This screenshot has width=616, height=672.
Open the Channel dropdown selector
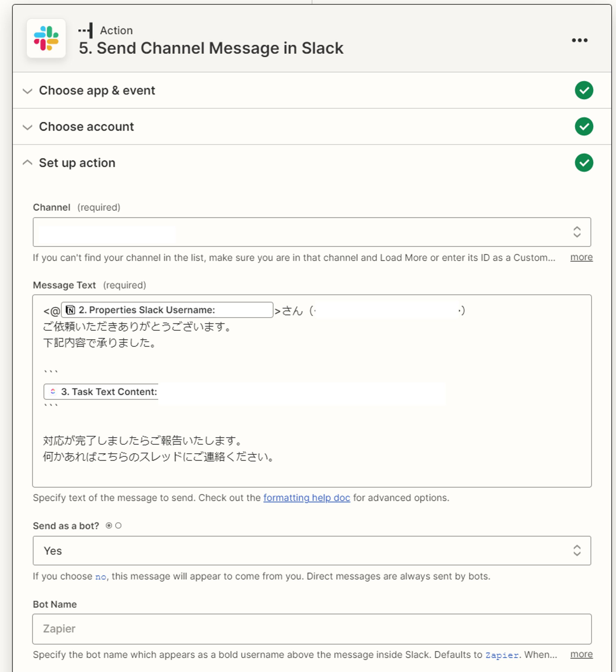311,232
